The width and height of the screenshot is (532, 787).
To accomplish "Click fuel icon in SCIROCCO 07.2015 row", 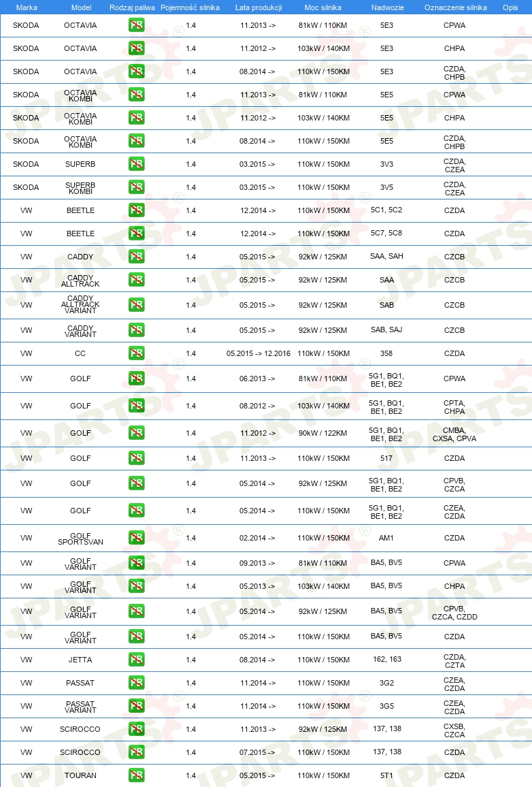I will pyautogui.click(x=136, y=752).
